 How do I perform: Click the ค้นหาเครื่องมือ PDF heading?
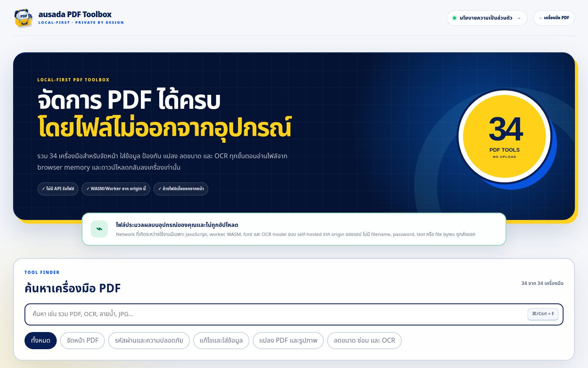pyautogui.click(x=73, y=288)
